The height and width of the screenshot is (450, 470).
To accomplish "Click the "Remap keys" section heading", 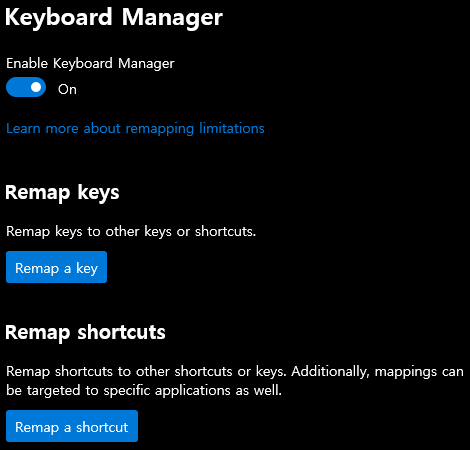I will pyautogui.click(x=62, y=193).
